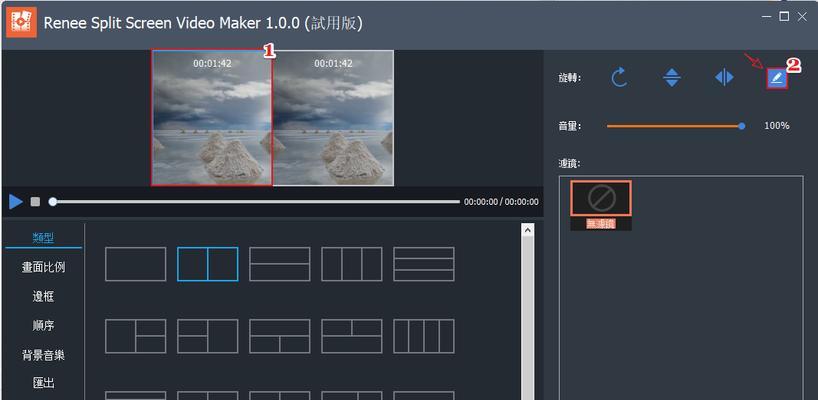
Task: Stop the video preview
Action: click(35, 202)
